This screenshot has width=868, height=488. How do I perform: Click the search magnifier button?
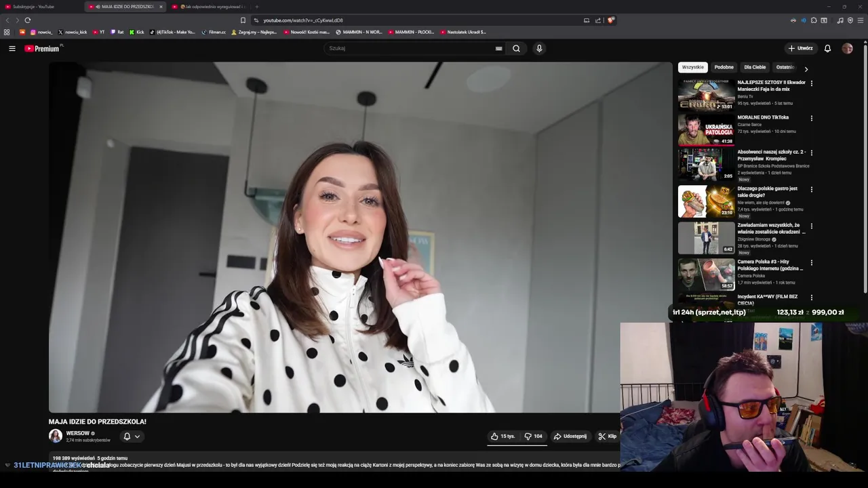(x=516, y=48)
